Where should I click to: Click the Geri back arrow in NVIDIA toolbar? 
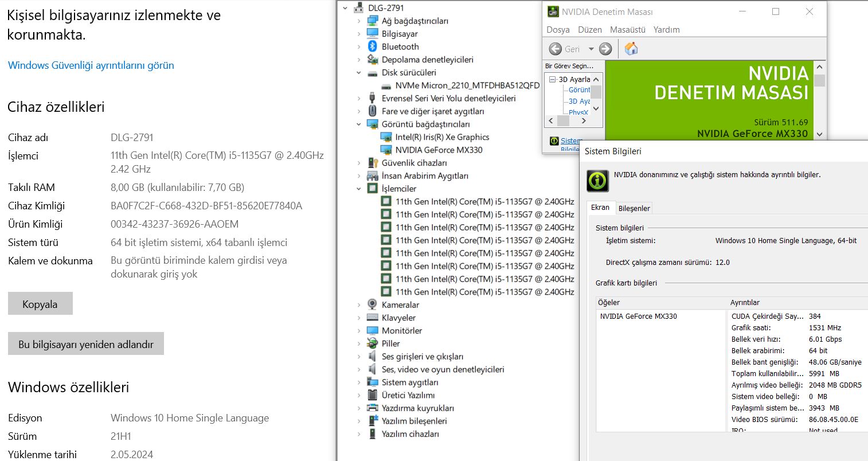555,49
